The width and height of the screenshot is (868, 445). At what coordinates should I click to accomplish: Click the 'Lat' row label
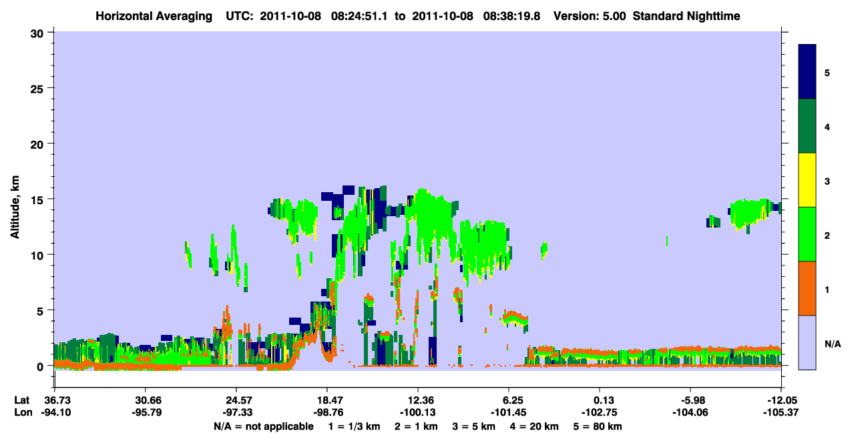pos(23,400)
